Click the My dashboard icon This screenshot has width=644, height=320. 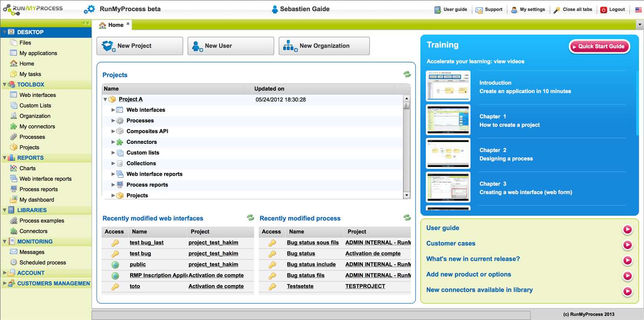coord(13,200)
